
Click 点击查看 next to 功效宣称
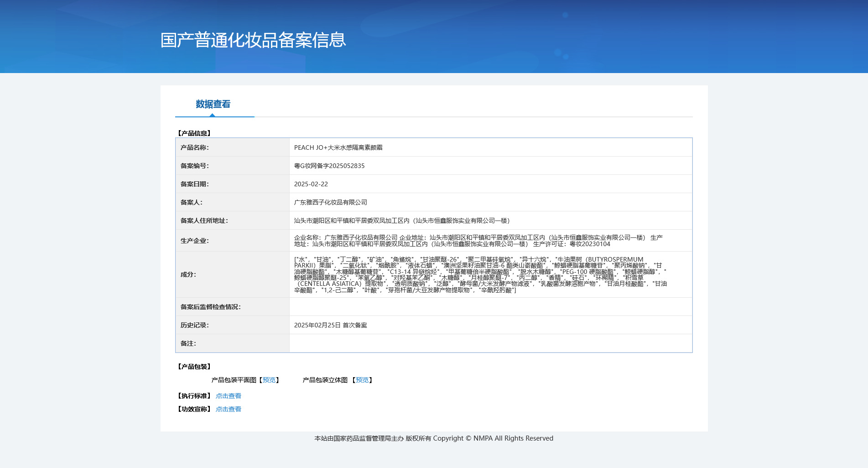(x=228, y=409)
